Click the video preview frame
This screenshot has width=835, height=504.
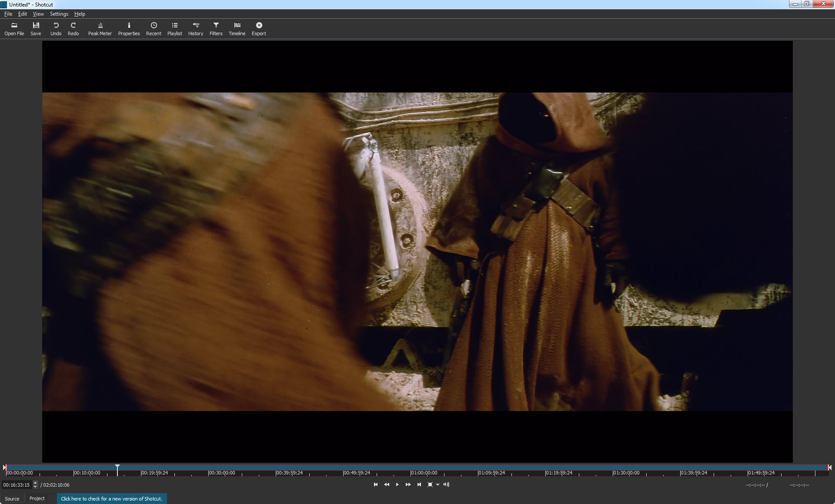click(x=417, y=252)
